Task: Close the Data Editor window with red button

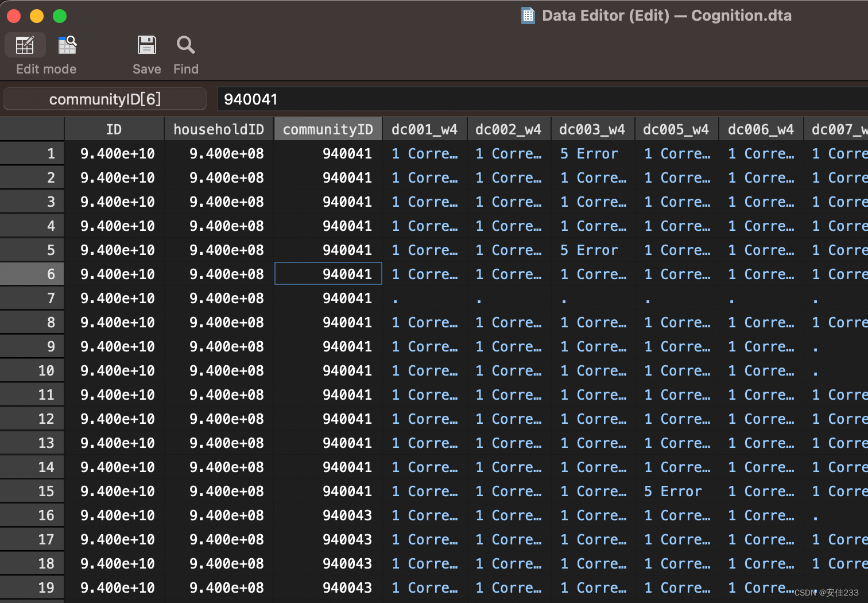Action: pos(14,16)
